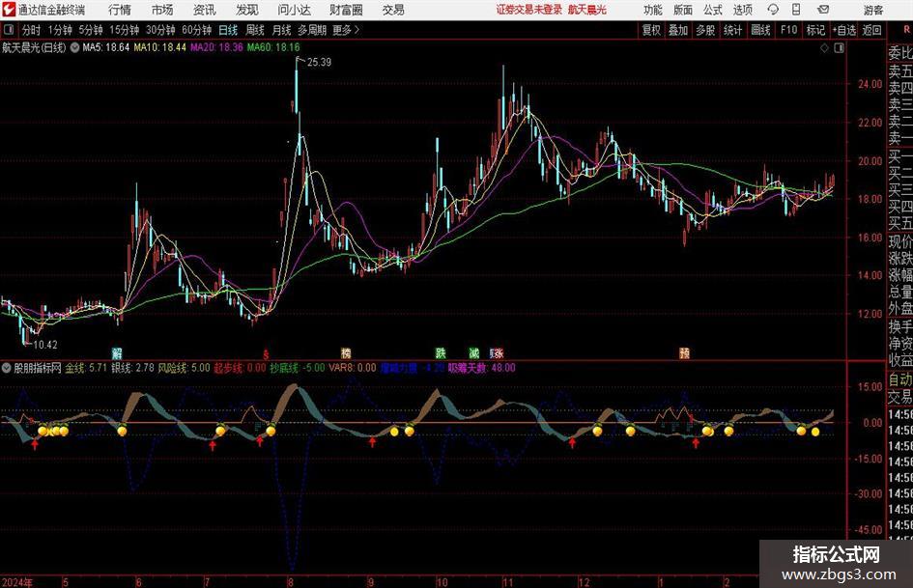Click the MA5: 18.64 value label
This screenshot has width=913, height=588.
[106, 47]
